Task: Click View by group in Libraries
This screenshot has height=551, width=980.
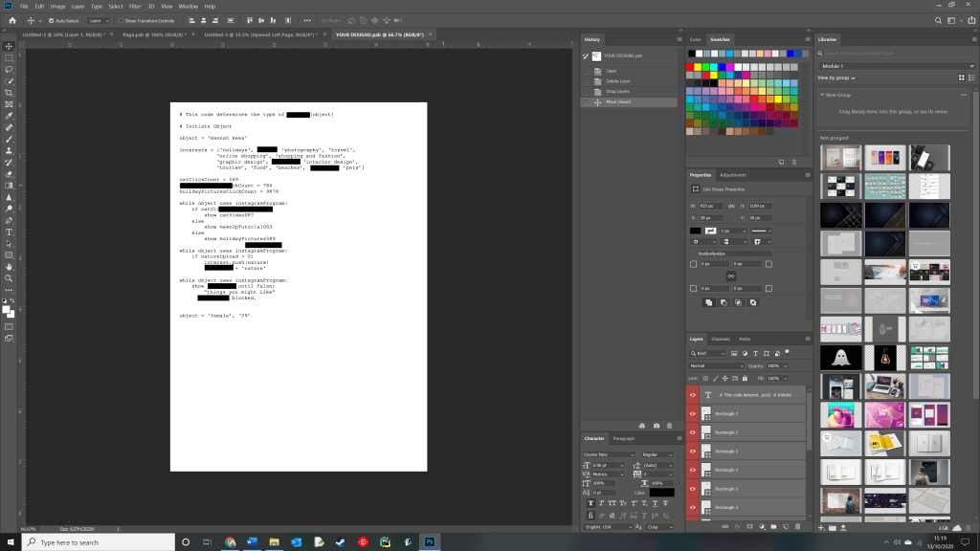Action: (x=837, y=77)
